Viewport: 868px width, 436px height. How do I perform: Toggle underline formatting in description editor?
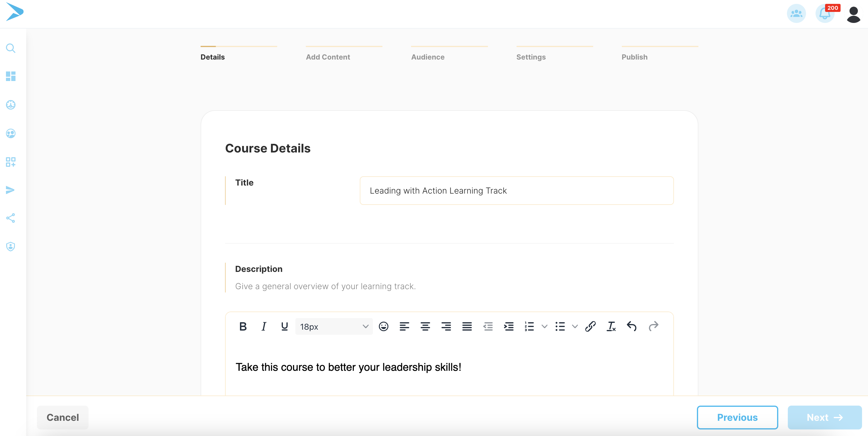[284, 327]
